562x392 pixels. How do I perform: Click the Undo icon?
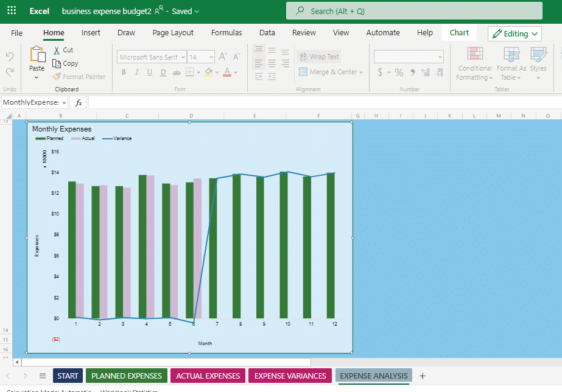pyautogui.click(x=9, y=57)
